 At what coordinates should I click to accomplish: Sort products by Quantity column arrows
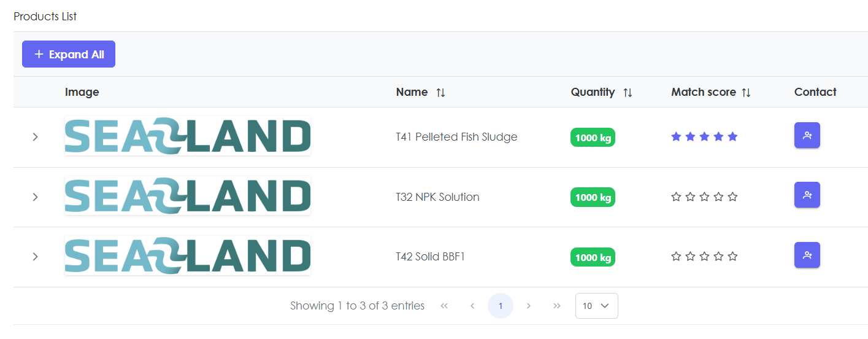coord(628,93)
